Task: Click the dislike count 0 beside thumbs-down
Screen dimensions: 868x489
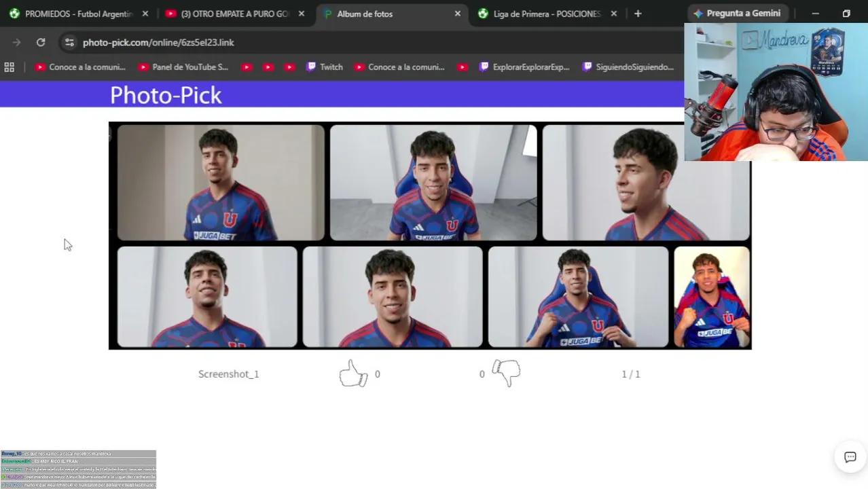Action: pyautogui.click(x=482, y=374)
